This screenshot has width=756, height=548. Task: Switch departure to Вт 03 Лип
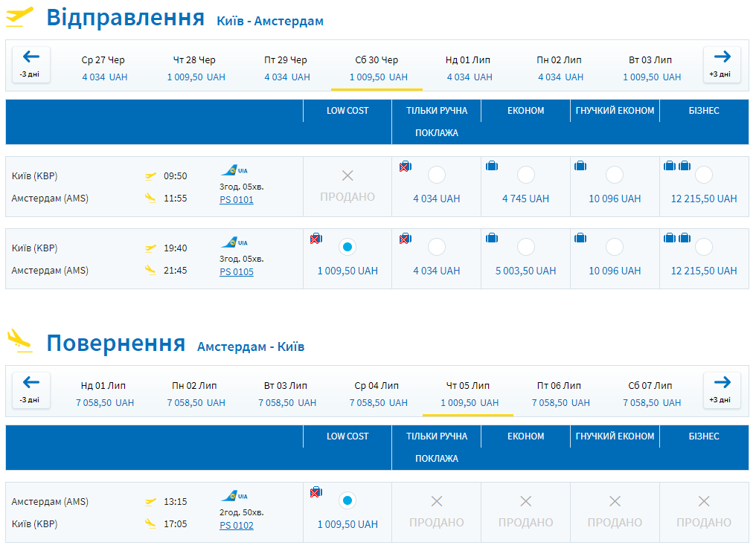pyautogui.click(x=650, y=68)
